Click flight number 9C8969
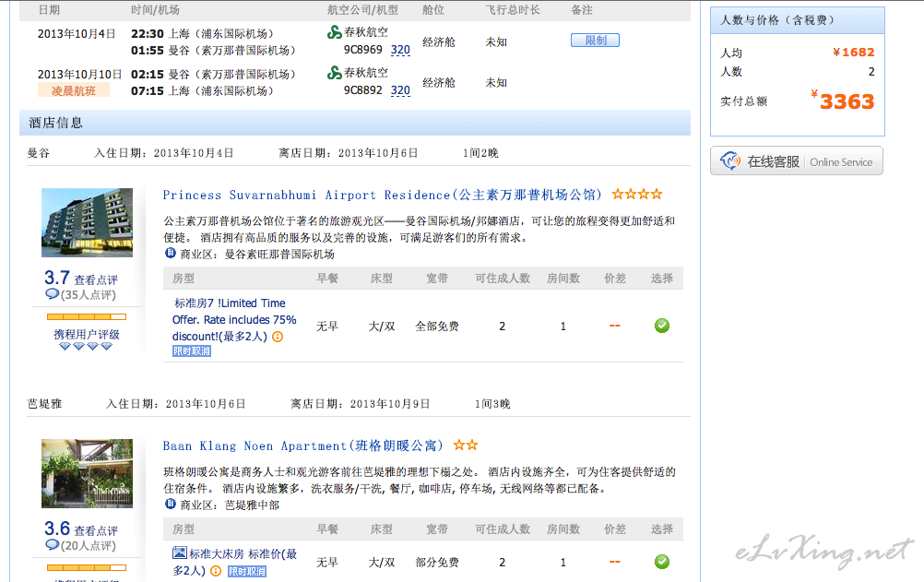924x582 pixels. click(x=363, y=50)
